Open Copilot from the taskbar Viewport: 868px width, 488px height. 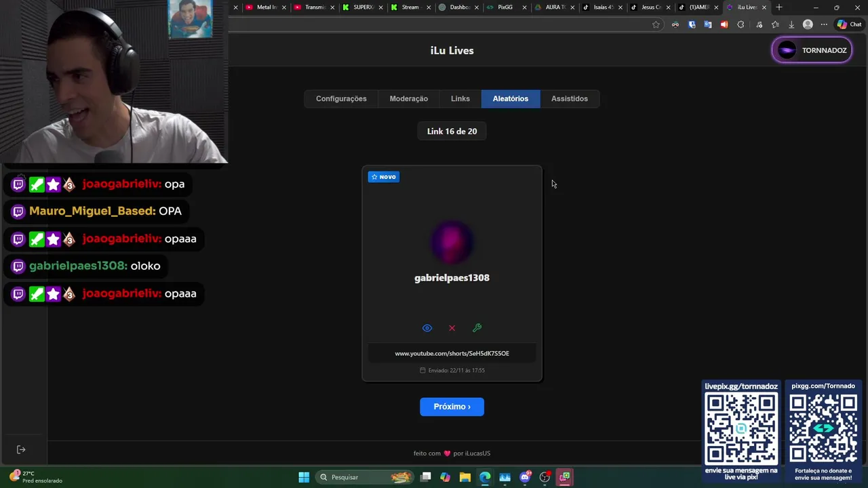coord(446,477)
